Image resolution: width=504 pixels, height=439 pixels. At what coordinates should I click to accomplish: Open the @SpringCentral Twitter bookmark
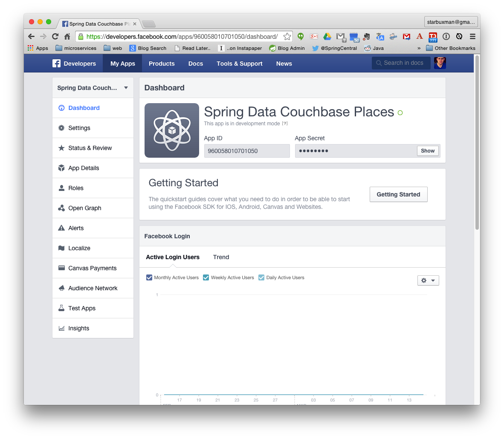pos(335,48)
